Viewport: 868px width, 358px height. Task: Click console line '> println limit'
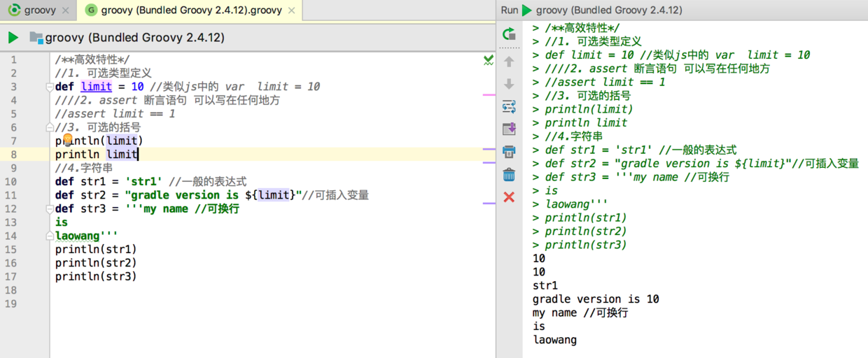580,122
